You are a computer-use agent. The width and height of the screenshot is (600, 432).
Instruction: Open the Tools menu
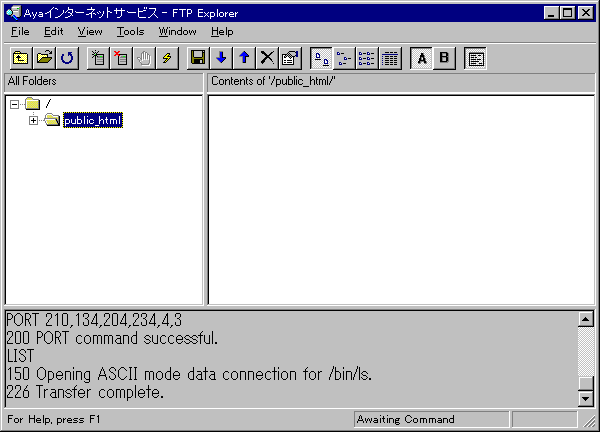click(x=130, y=31)
